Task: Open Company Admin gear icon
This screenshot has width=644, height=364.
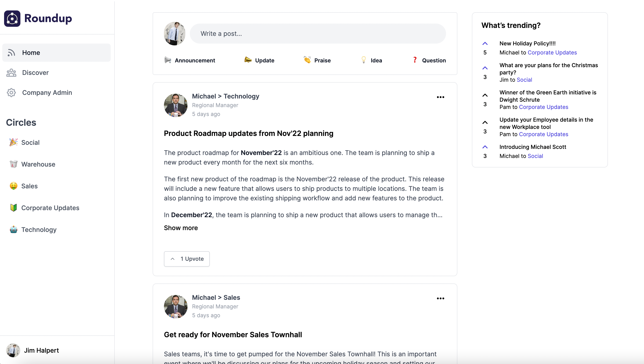Action: click(11, 93)
